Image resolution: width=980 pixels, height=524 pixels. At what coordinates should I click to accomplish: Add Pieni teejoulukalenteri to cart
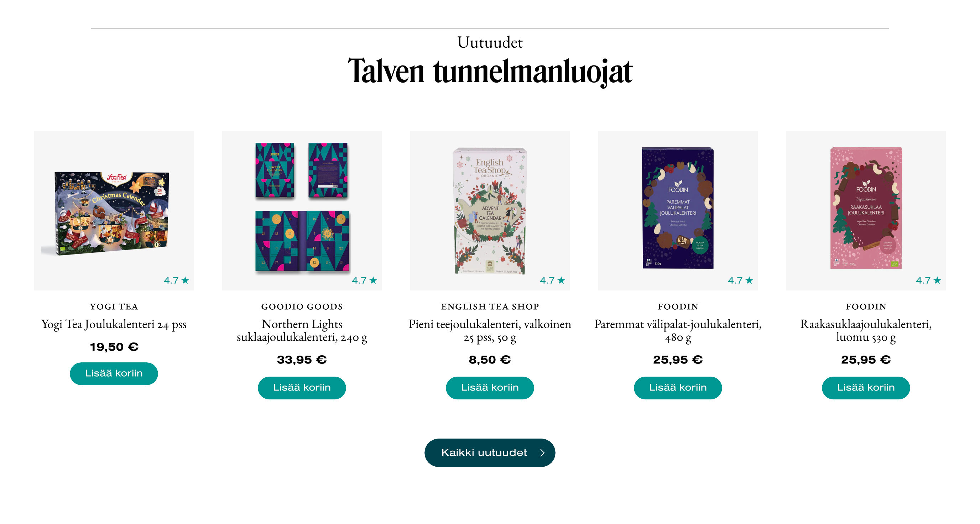pyautogui.click(x=490, y=388)
